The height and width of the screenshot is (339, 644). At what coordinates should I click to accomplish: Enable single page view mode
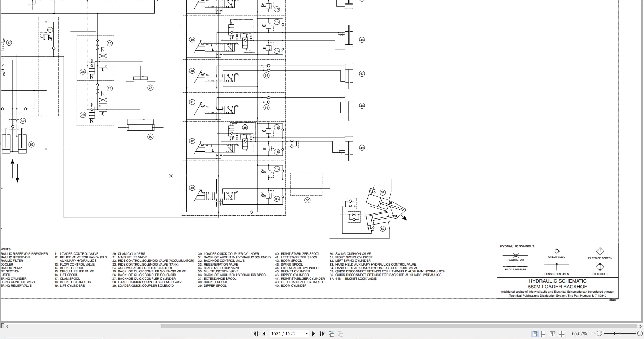coord(535,333)
